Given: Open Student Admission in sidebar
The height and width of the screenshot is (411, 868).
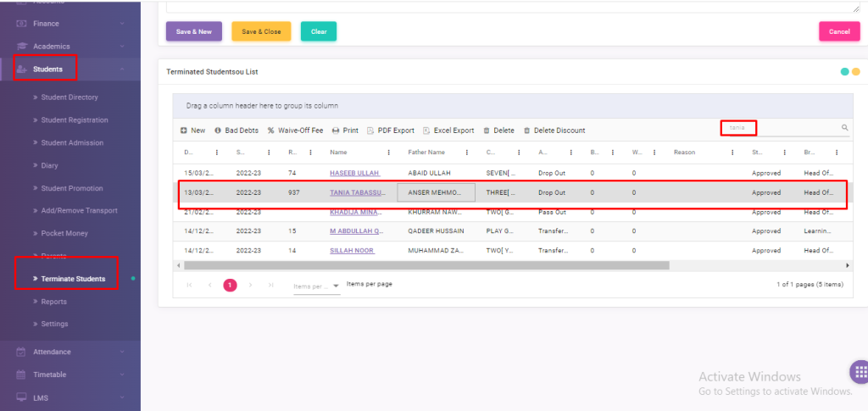Looking at the screenshot, I should [72, 142].
